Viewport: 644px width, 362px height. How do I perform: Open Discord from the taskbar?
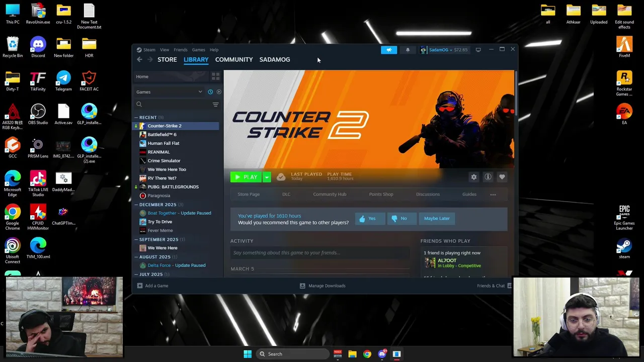[382, 354]
